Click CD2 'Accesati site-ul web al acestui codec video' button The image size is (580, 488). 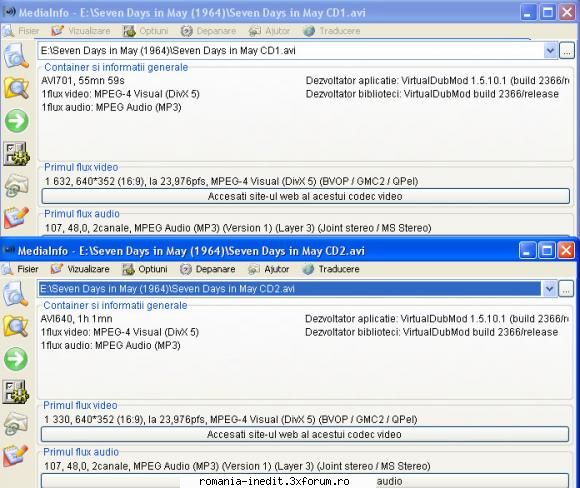304,434
